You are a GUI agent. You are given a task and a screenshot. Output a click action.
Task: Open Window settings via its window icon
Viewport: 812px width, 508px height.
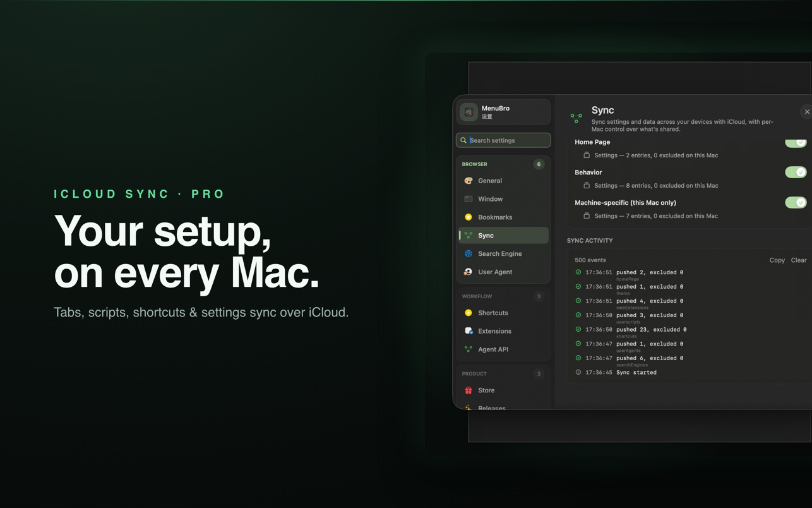point(469,199)
